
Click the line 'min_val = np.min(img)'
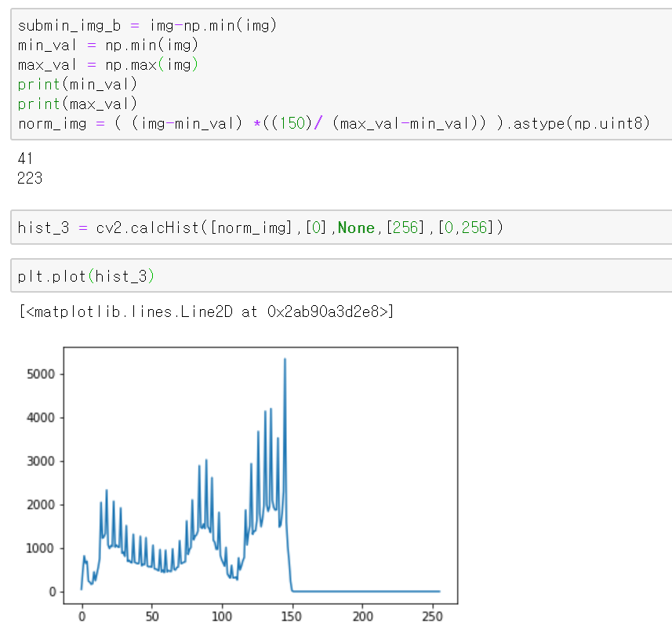coord(107,45)
